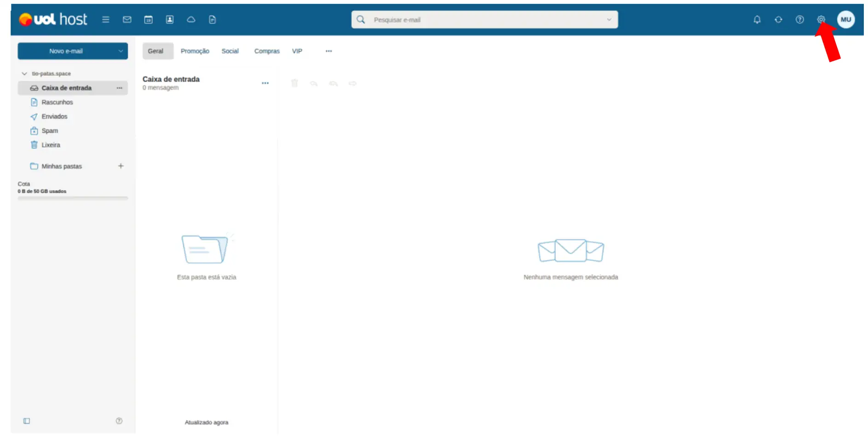Click the quota usage bar
This screenshot has width=868, height=444.
[x=73, y=198]
